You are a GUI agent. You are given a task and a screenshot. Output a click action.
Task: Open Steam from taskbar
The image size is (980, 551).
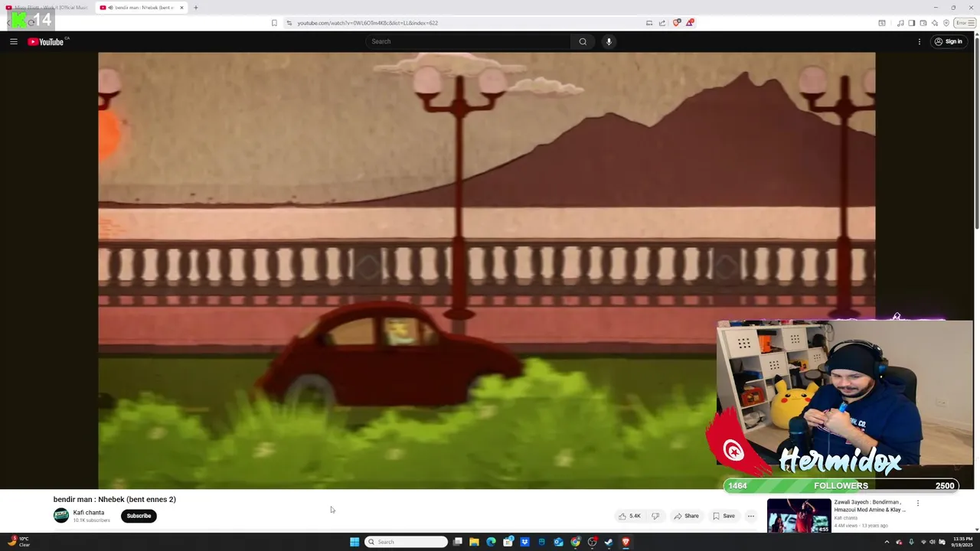click(609, 542)
